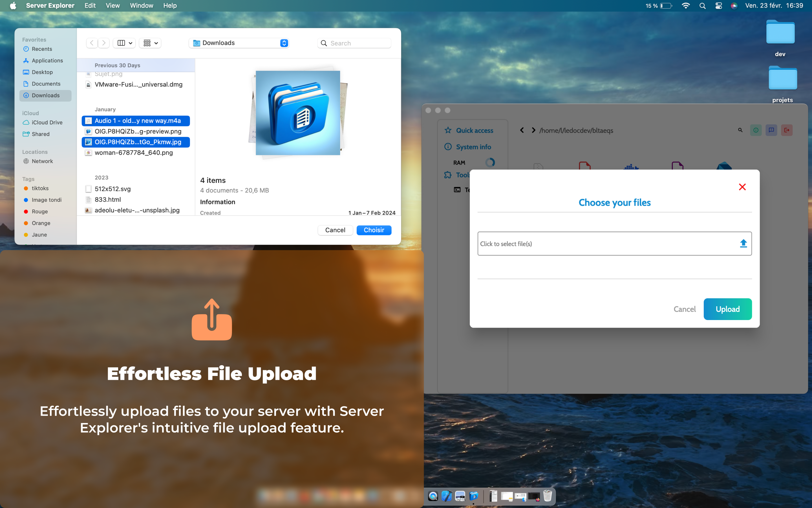
Task: Go forward with the right chevron beside the server path
Action: 533,130
